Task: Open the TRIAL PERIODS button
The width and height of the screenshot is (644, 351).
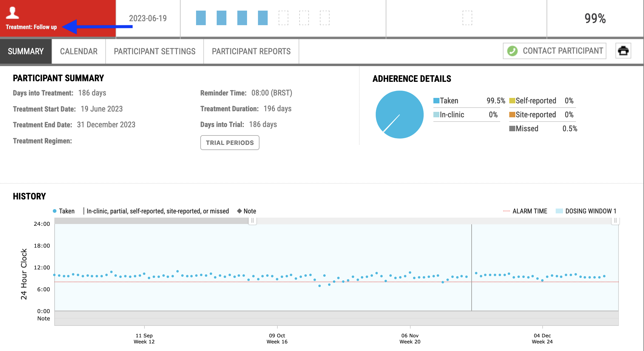Action: [x=230, y=142]
